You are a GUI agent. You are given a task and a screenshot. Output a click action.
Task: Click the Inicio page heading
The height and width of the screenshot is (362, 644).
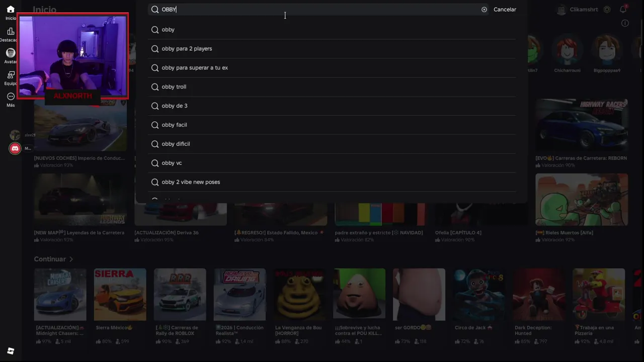[x=45, y=10]
